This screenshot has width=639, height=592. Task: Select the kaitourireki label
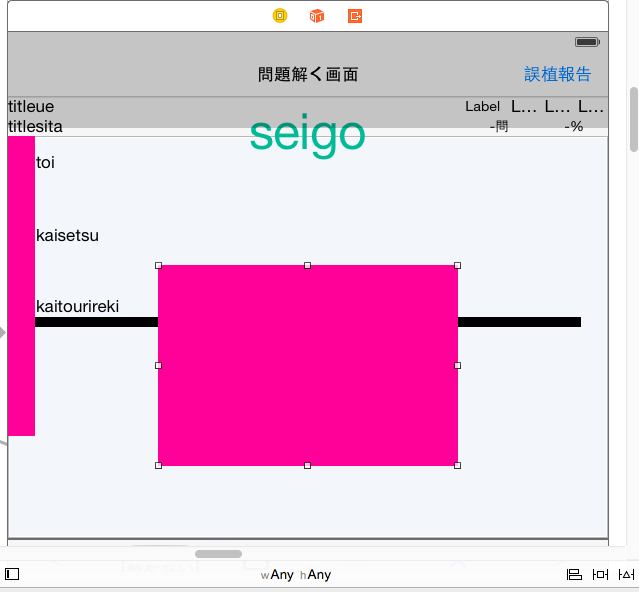pos(77,306)
